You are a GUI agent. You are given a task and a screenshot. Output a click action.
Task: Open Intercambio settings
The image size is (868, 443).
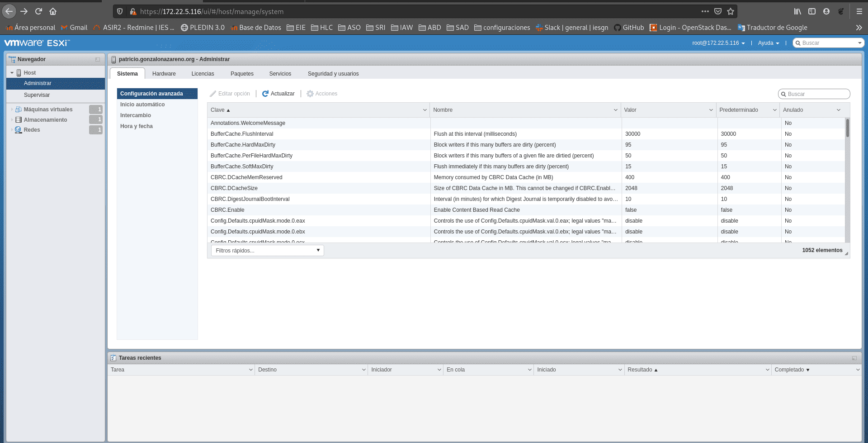135,115
